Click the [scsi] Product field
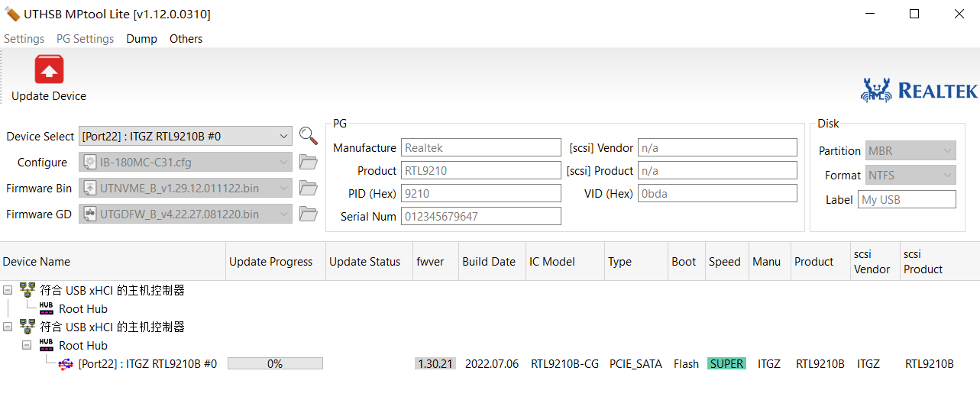This screenshot has width=980, height=403. coord(717,170)
